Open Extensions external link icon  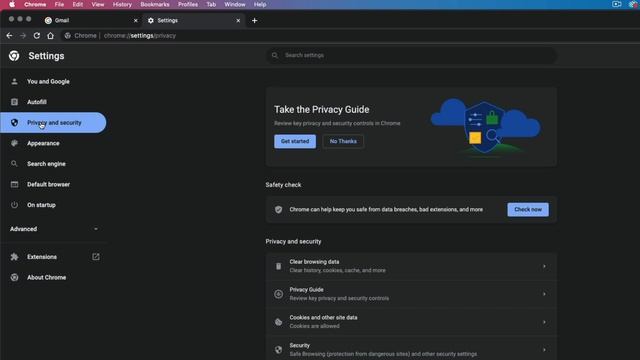96,257
